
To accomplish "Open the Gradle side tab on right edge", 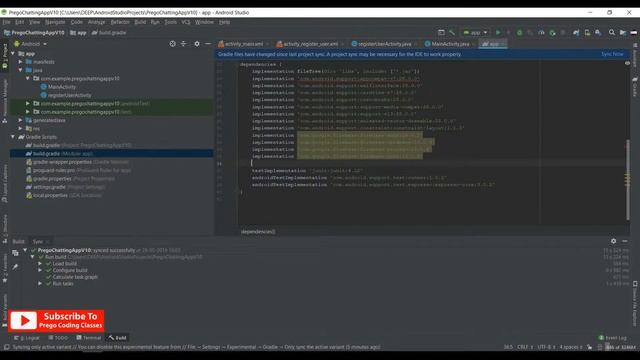I will [x=635, y=87].
